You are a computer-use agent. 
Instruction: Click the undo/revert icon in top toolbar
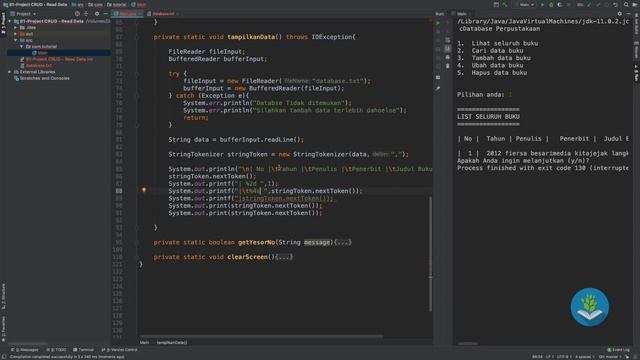pos(616,4)
